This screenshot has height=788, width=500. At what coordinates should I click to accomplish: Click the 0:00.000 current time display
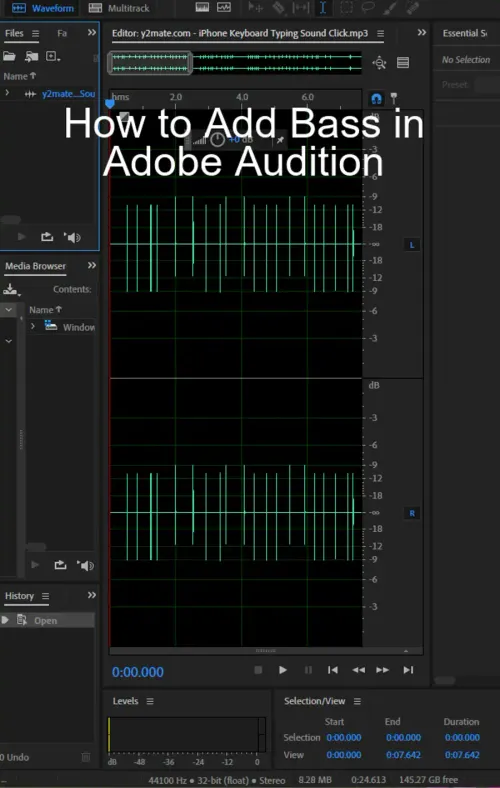pyautogui.click(x=138, y=672)
